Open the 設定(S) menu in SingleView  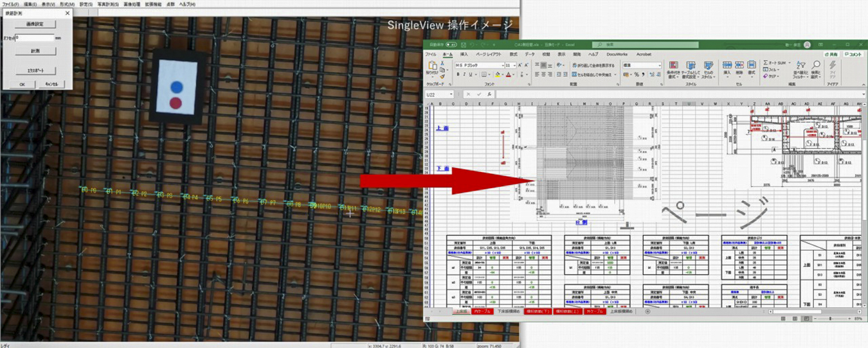86,4
